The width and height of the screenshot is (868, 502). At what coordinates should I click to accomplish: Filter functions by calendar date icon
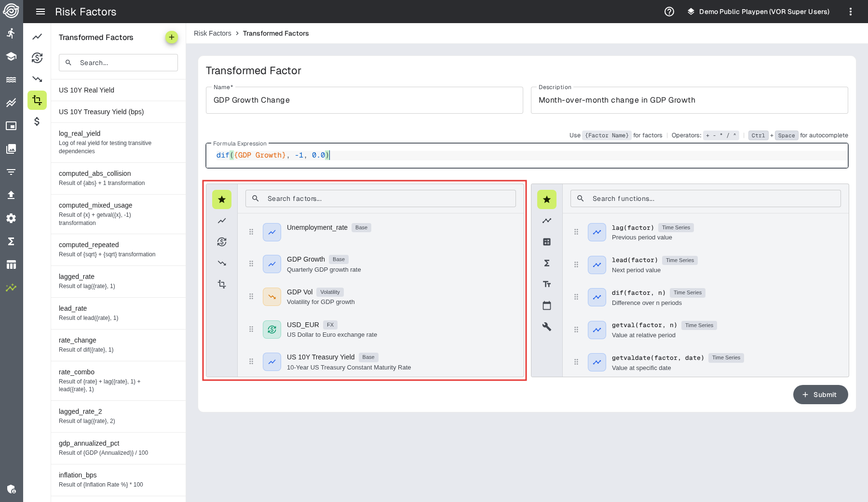click(x=546, y=305)
